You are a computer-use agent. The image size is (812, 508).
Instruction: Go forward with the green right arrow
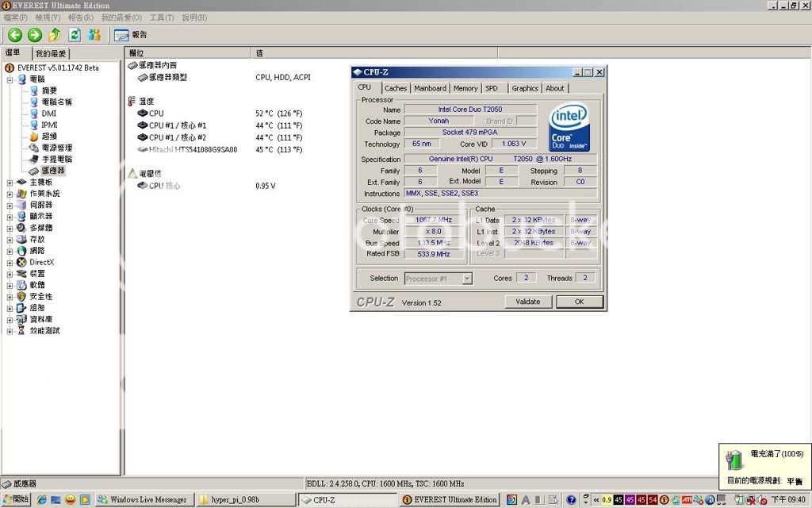(x=35, y=35)
